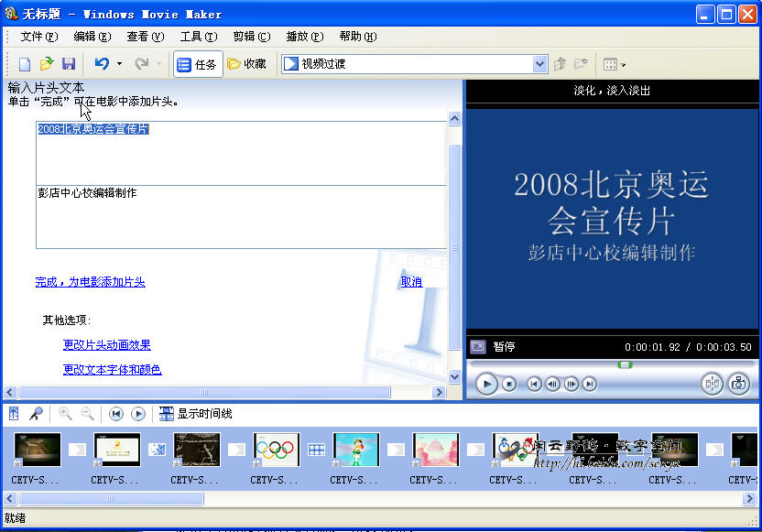762x532 pixels.
Task: Open the undo history dropdown arrow
Action: point(119,64)
